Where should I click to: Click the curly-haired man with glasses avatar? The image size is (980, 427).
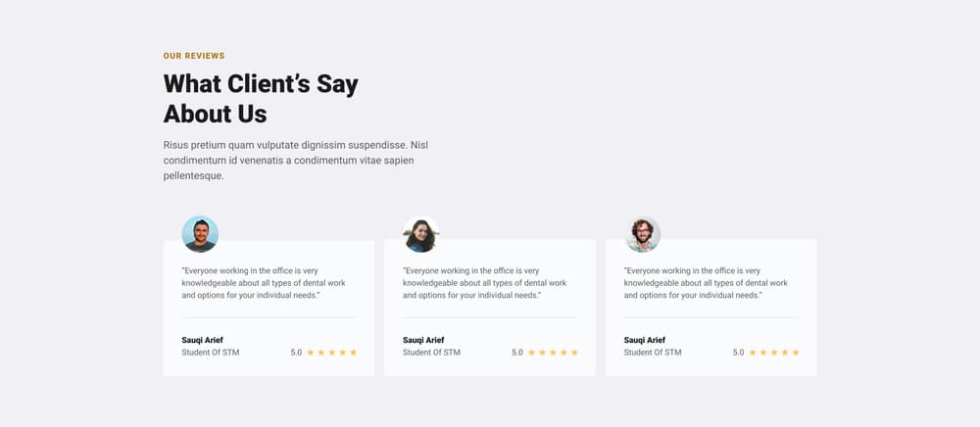[x=643, y=234]
